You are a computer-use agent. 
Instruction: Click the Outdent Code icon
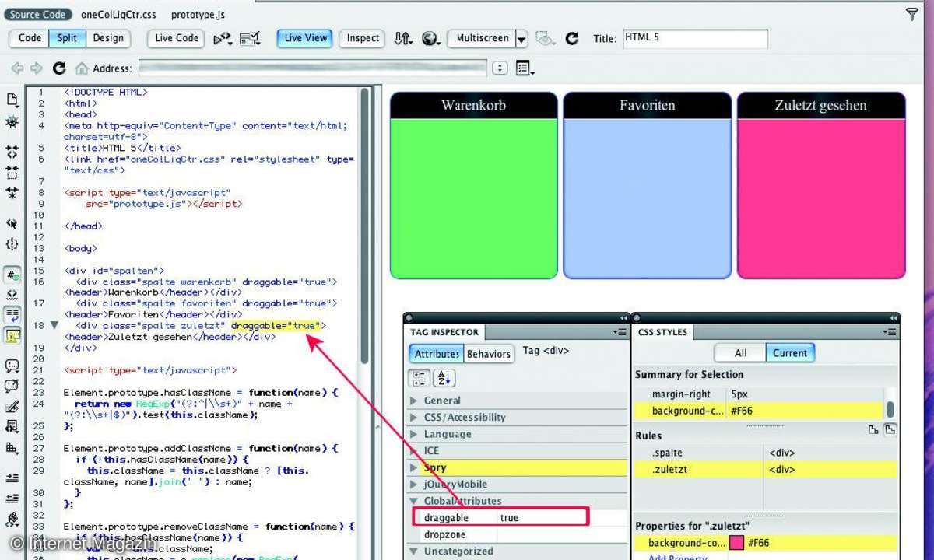pos(12,498)
